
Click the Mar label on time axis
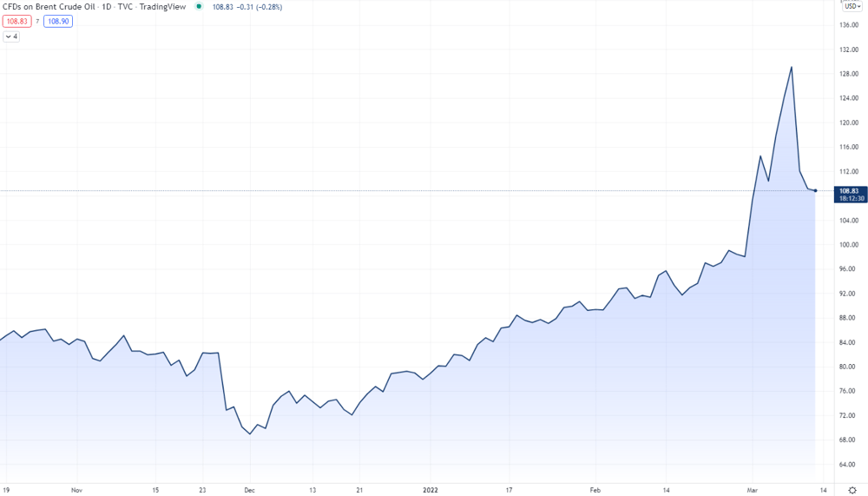click(x=753, y=490)
